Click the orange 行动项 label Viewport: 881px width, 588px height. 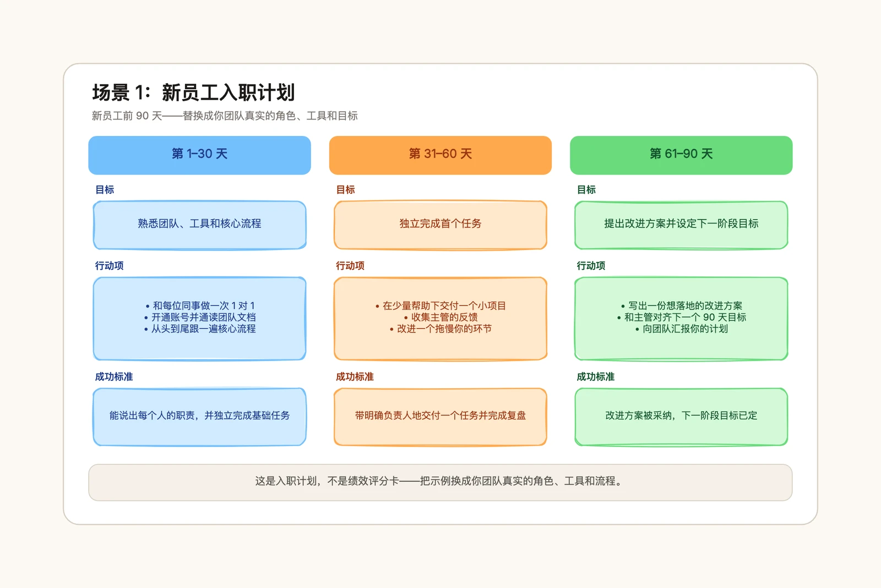coord(350,266)
